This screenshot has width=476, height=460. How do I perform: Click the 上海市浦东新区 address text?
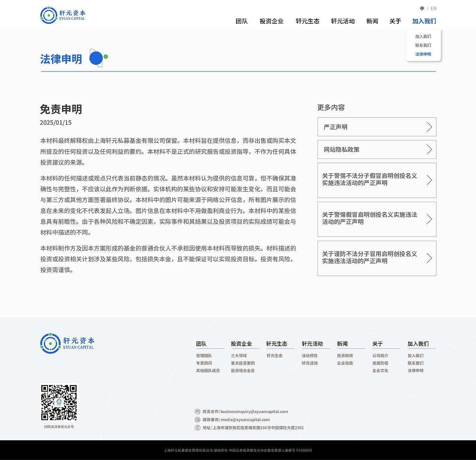tap(258, 428)
